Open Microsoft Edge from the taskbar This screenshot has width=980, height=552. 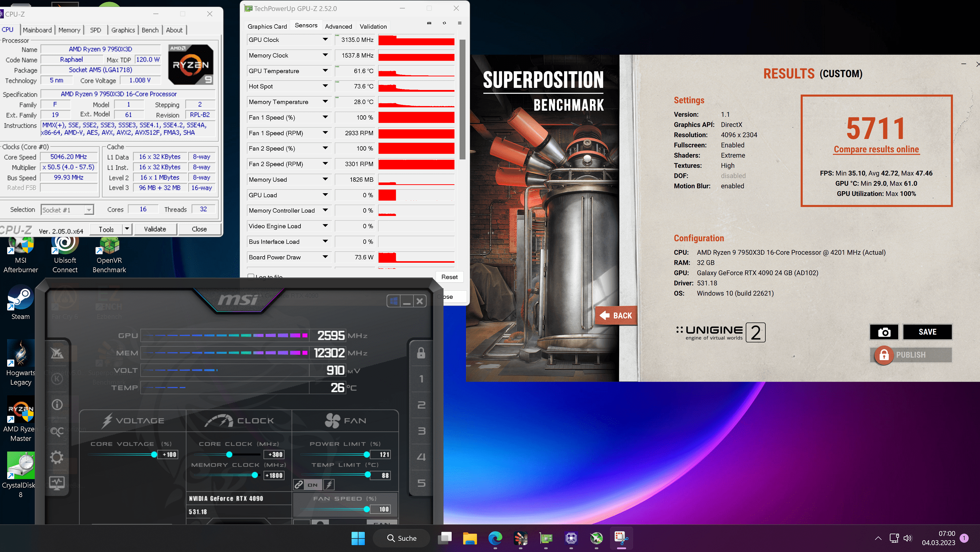(x=495, y=538)
